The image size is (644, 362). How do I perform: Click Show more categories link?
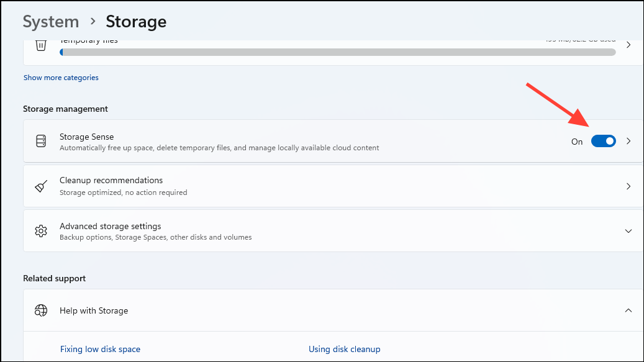61,78
